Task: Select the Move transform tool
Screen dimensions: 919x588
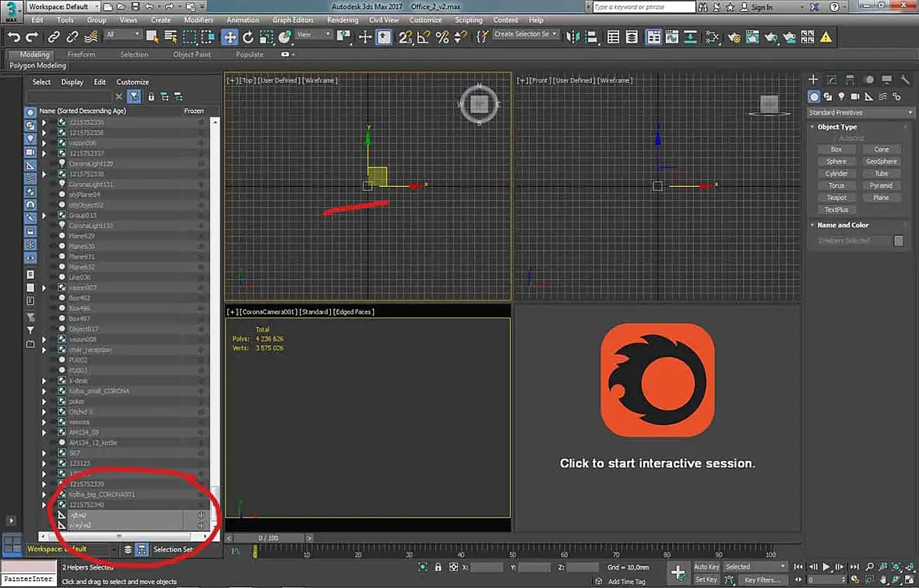Action: tap(230, 37)
